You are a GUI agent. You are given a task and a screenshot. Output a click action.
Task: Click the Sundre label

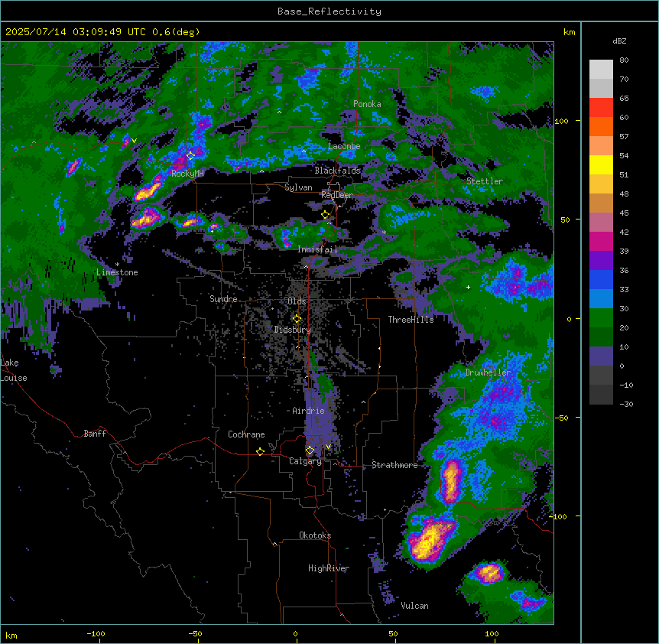coord(223,299)
